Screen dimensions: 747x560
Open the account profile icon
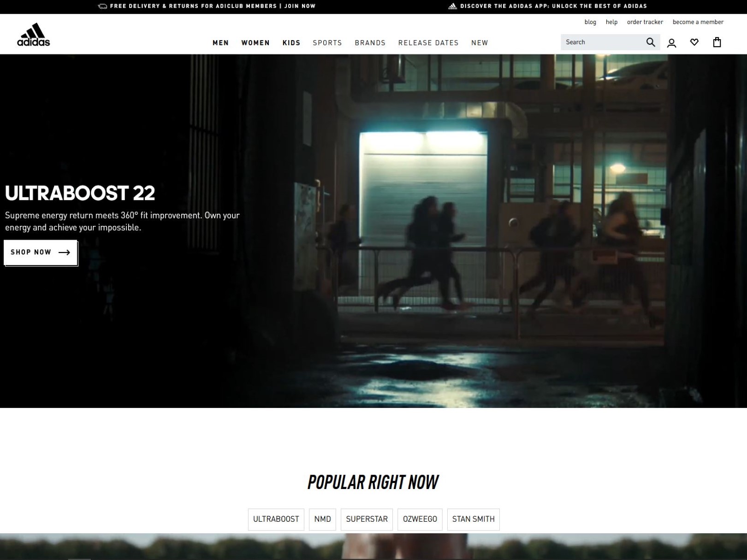coord(672,43)
